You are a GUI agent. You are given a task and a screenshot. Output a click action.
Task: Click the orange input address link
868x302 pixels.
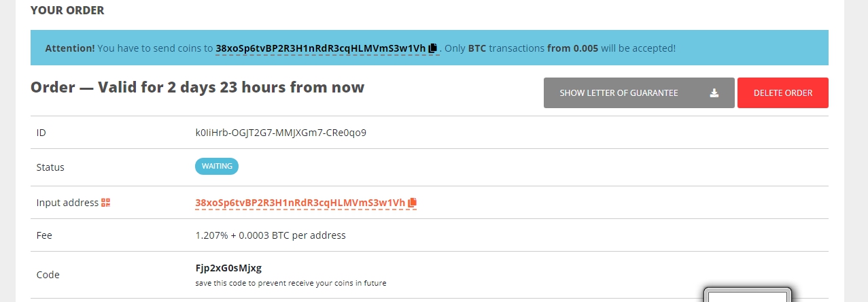[x=300, y=203]
